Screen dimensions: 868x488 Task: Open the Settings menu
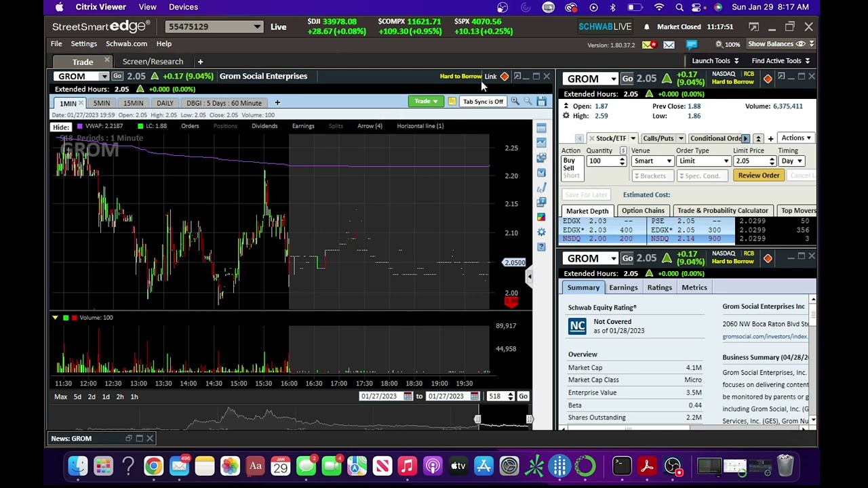coord(84,44)
